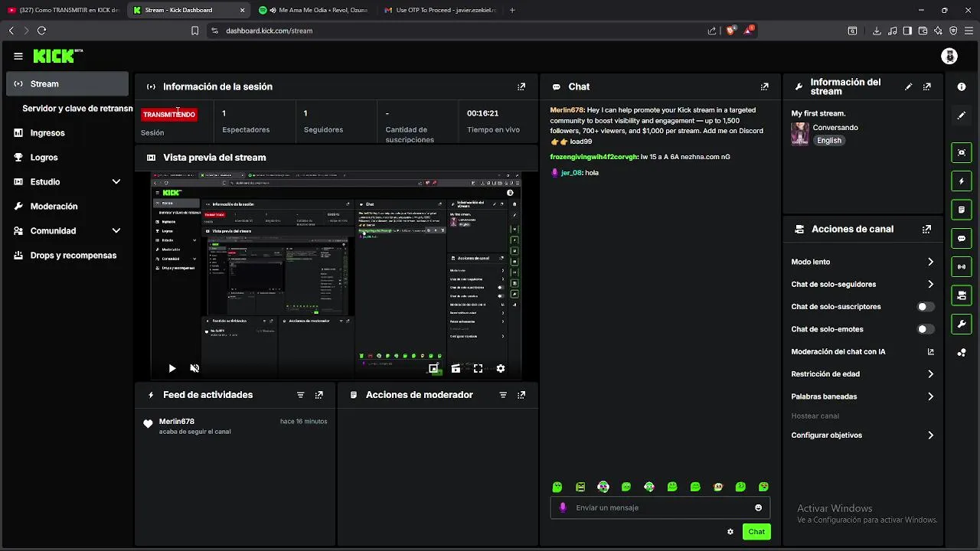Toggle the stream preview widget icon in the right sidebar

[962, 152]
